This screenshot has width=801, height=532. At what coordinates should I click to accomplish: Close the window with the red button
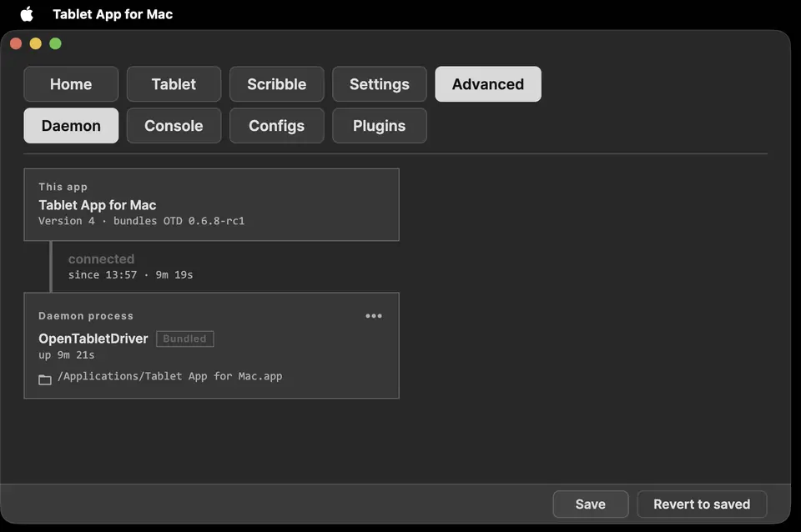click(x=16, y=44)
